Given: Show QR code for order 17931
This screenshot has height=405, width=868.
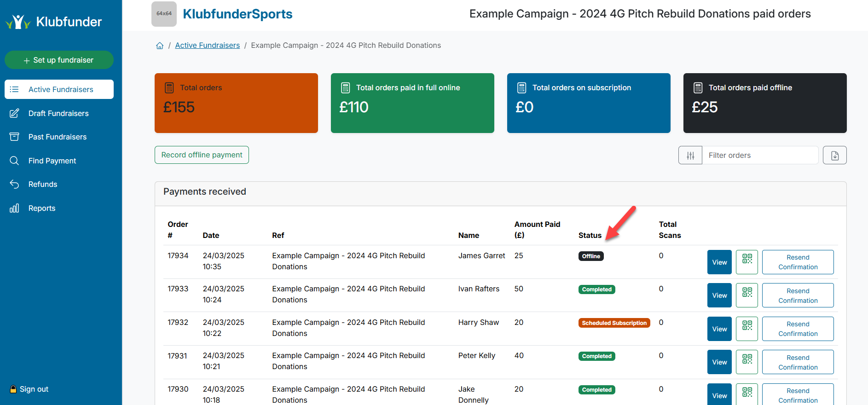Looking at the screenshot, I should [x=746, y=362].
